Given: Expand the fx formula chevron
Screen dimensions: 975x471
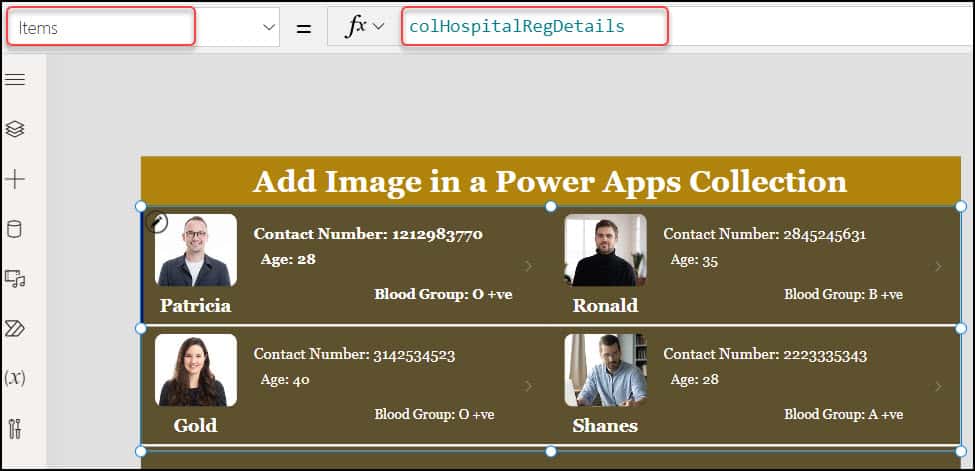Looking at the screenshot, I should 378,26.
